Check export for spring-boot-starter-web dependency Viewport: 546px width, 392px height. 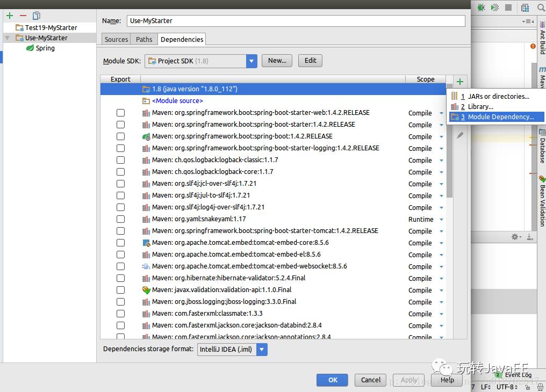point(120,113)
